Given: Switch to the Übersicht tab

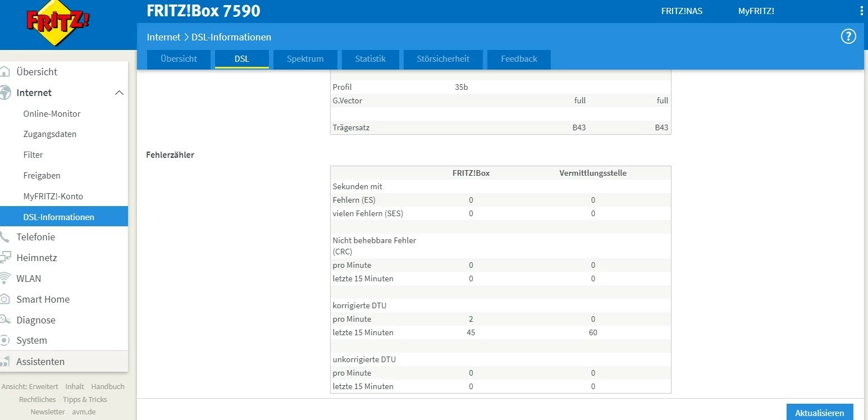Looking at the screenshot, I should click(179, 59).
